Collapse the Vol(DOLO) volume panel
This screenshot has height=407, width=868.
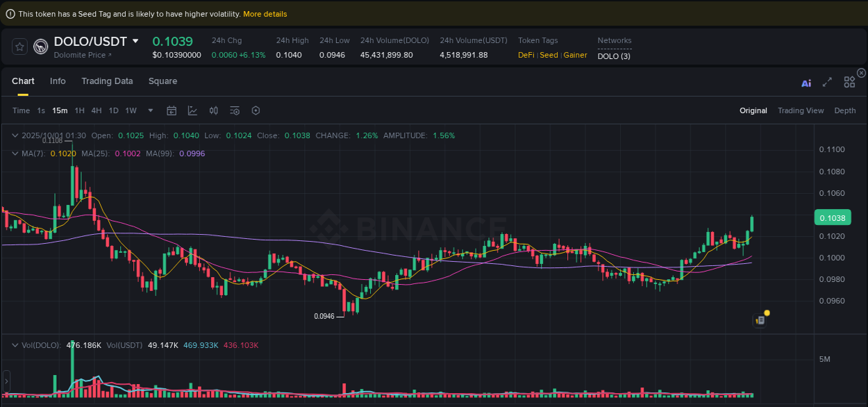coord(15,344)
